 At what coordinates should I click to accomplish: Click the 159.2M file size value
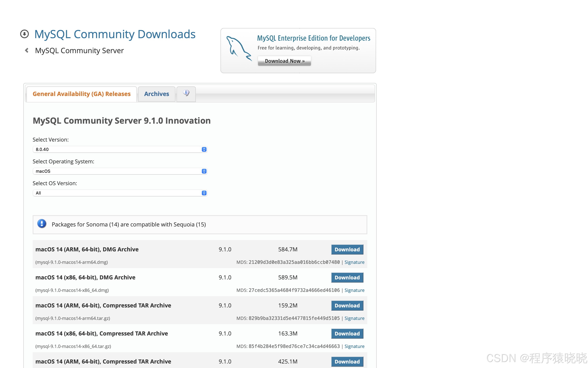tap(288, 305)
